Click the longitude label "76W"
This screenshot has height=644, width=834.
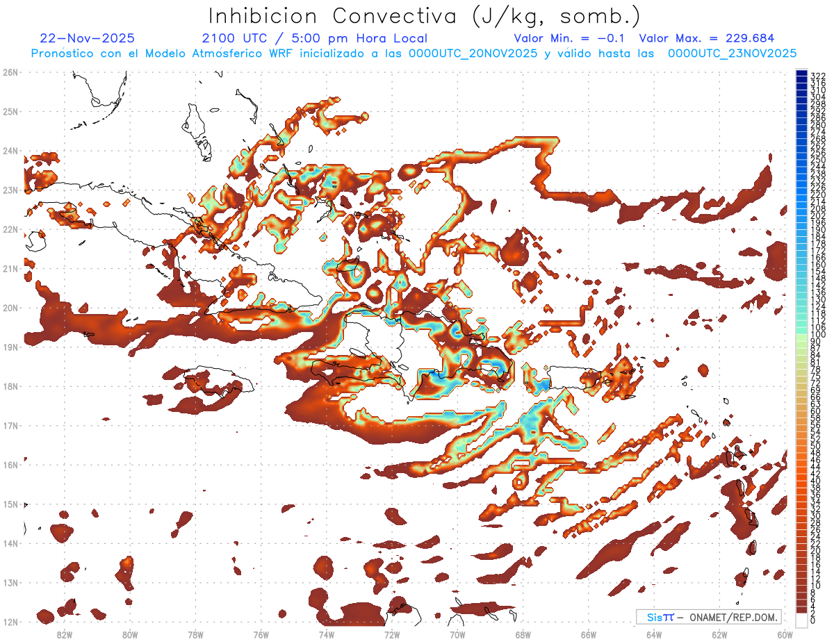coord(261,634)
